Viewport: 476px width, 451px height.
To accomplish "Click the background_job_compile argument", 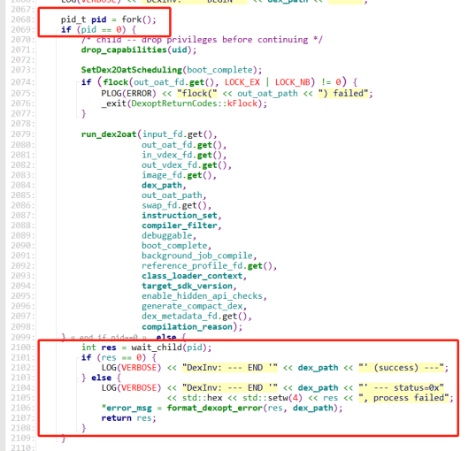I will click(197, 256).
